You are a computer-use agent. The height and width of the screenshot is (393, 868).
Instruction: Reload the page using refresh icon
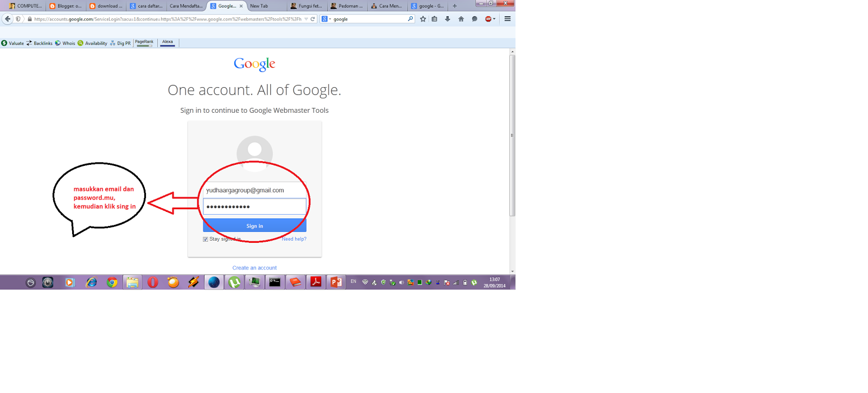(x=312, y=19)
